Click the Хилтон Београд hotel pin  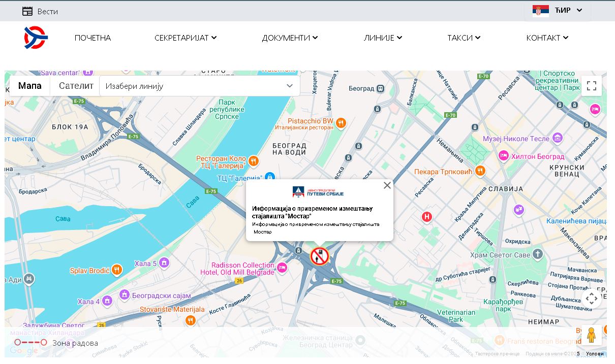504,156
